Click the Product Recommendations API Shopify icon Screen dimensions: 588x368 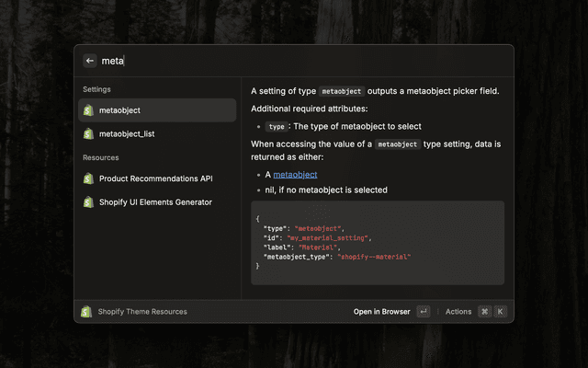tap(88, 178)
